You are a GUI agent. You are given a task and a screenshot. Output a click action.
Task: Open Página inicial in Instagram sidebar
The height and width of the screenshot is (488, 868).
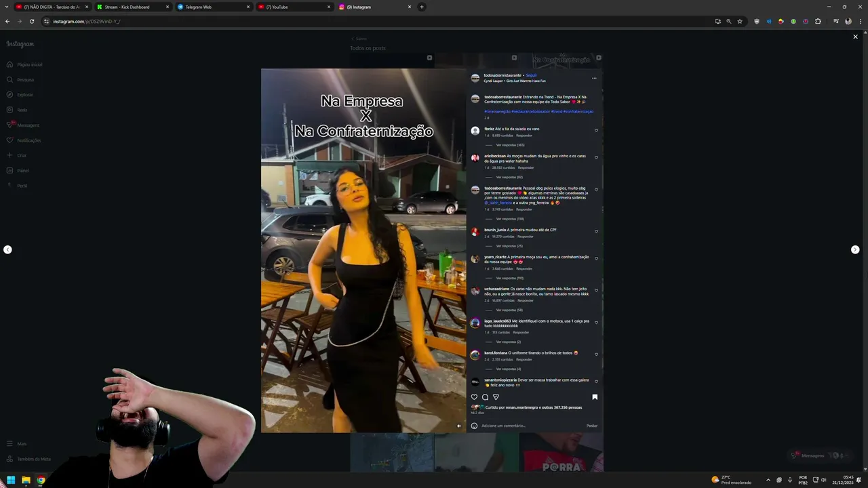[x=24, y=64]
